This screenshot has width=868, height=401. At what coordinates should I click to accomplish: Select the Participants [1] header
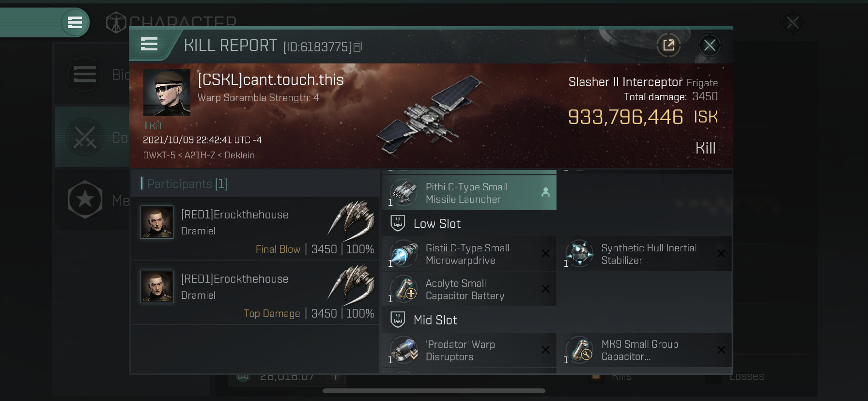[x=187, y=184]
